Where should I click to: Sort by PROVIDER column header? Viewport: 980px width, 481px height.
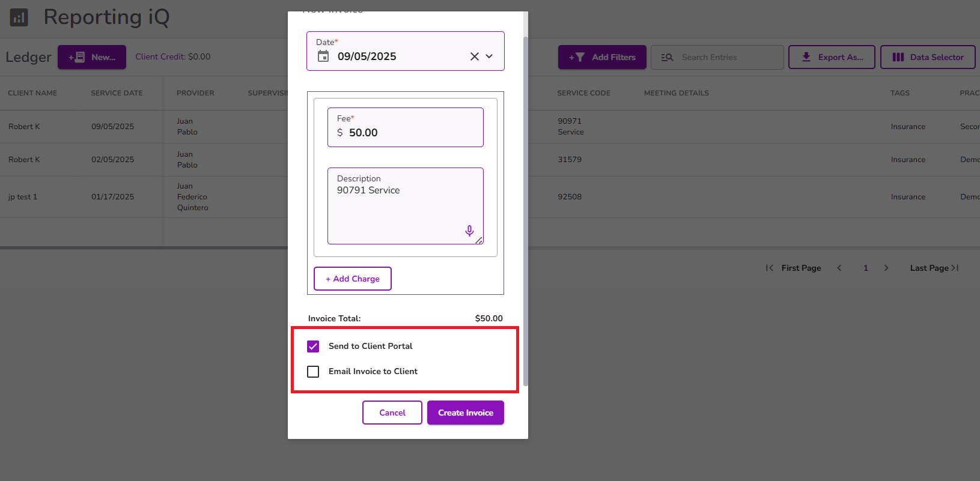(x=195, y=93)
